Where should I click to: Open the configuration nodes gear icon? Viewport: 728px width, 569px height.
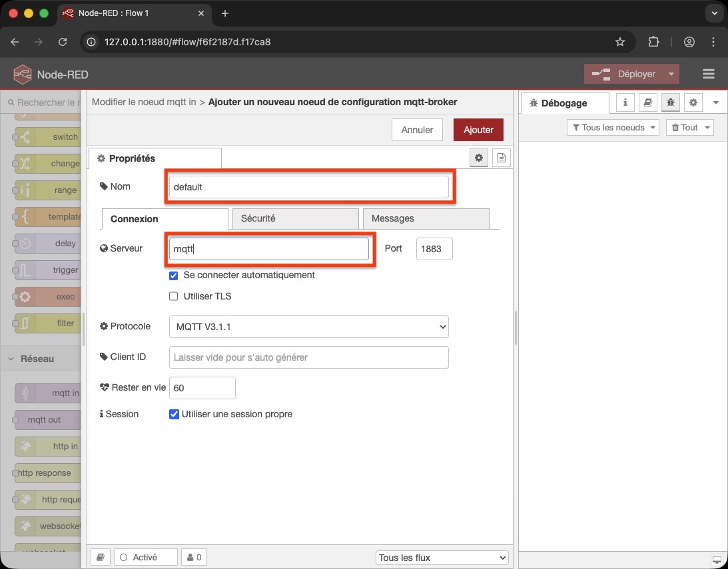pos(693,102)
